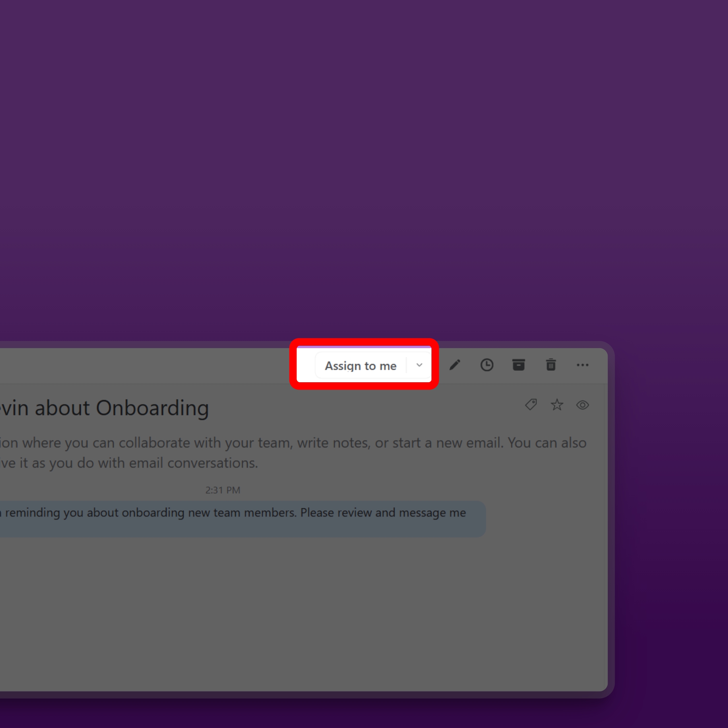Viewport: 728px width, 728px height.
Task: Click "Please review and message me" text
Action: pos(383,512)
